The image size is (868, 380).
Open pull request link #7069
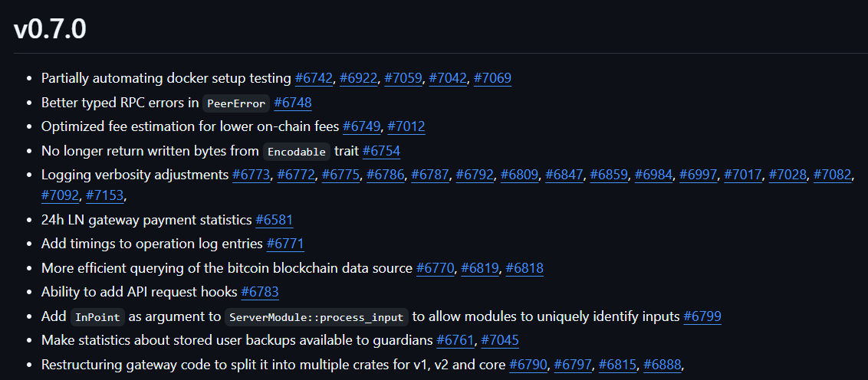tap(493, 79)
